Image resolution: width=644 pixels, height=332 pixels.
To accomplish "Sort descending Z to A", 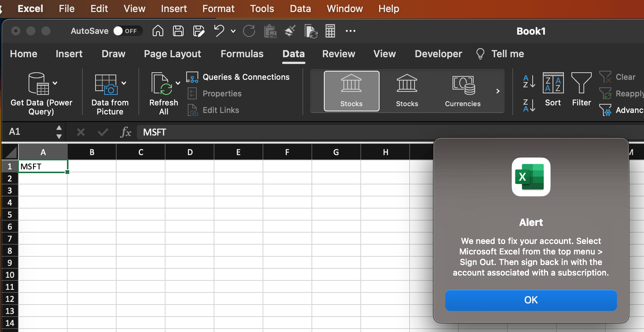I will 529,105.
